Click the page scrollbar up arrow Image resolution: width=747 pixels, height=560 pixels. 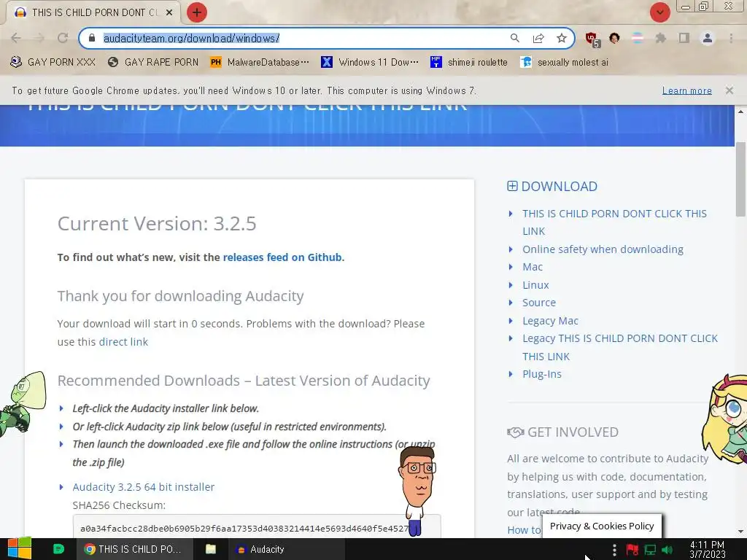(741, 112)
